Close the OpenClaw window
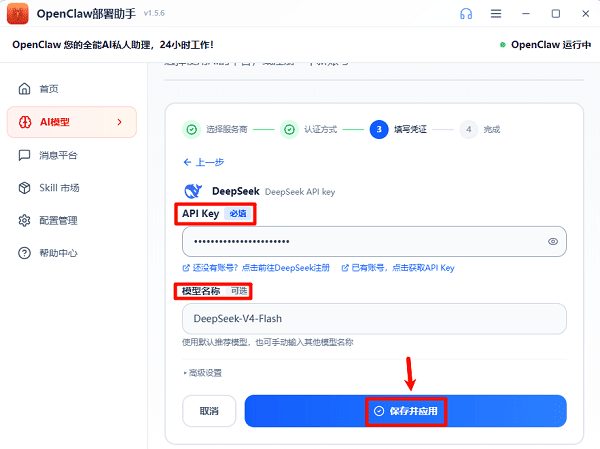 585,14
